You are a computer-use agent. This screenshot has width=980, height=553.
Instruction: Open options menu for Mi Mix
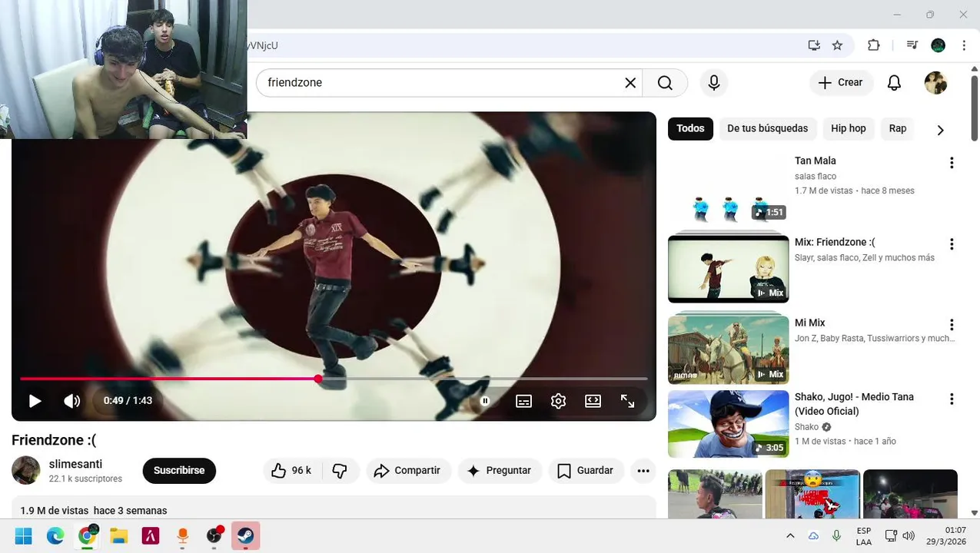coord(952,325)
